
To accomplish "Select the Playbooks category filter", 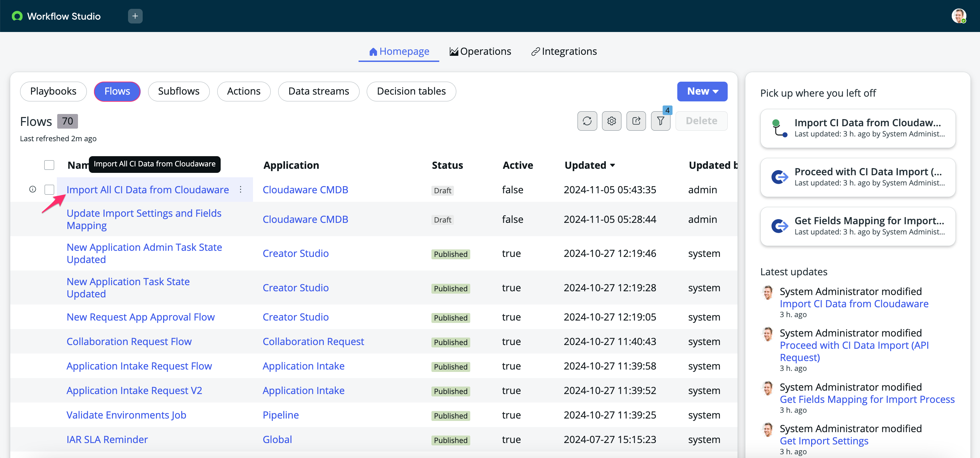I will tap(53, 91).
